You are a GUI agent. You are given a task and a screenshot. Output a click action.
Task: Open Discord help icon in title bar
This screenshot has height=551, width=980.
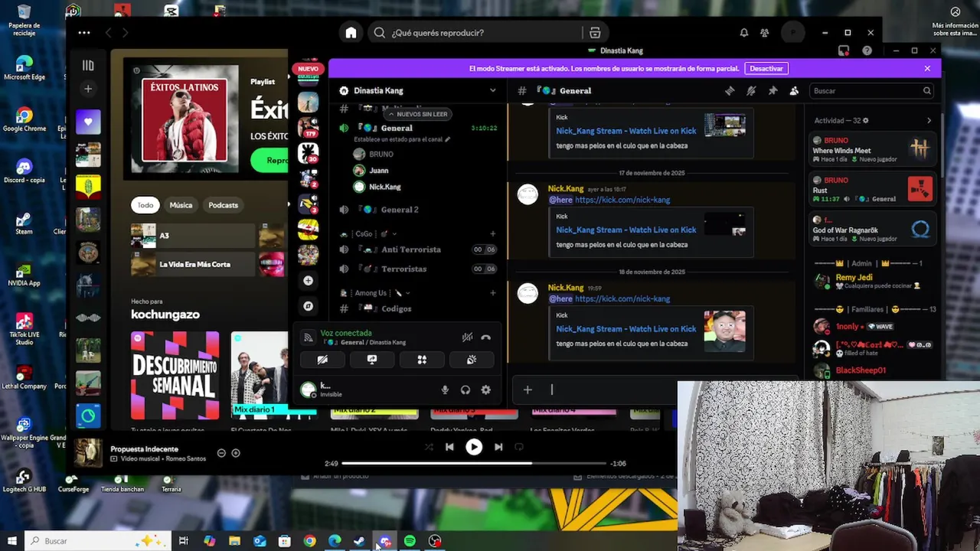pos(867,51)
